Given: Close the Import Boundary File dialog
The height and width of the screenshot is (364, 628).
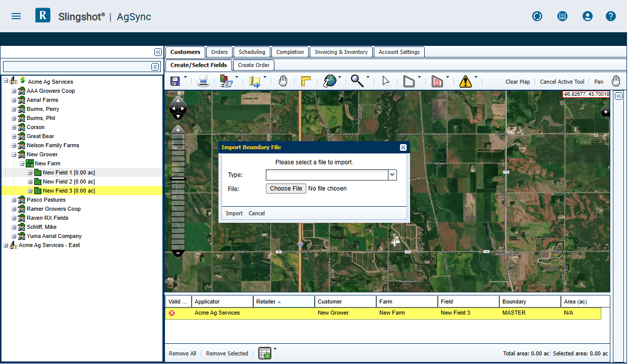Looking at the screenshot, I should [403, 147].
